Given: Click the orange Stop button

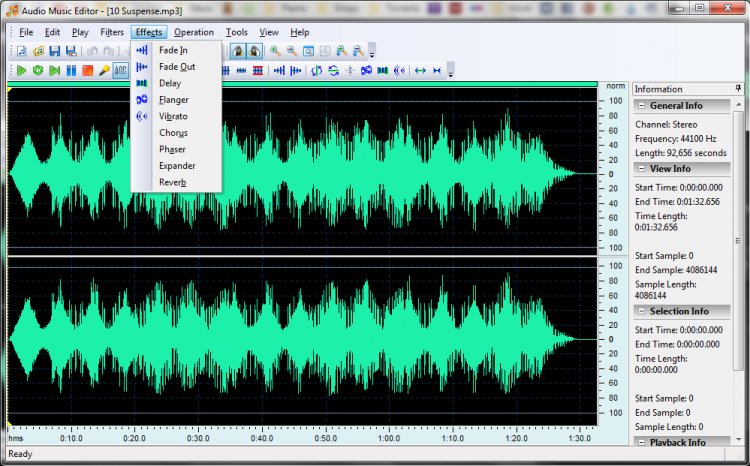Looking at the screenshot, I should pyautogui.click(x=88, y=71).
